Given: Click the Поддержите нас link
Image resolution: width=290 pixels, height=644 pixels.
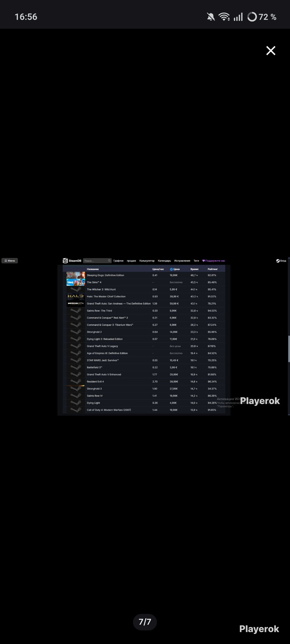Looking at the screenshot, I should [x=214, y=261].
